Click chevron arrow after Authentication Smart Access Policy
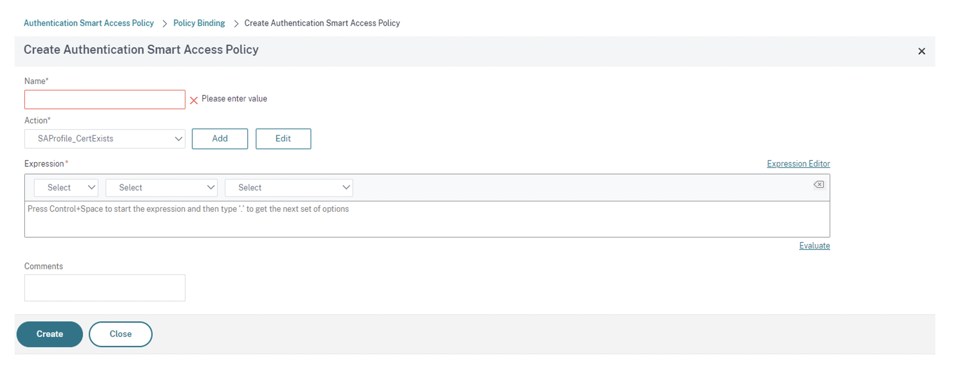The image size is (980, 373). 164,24
